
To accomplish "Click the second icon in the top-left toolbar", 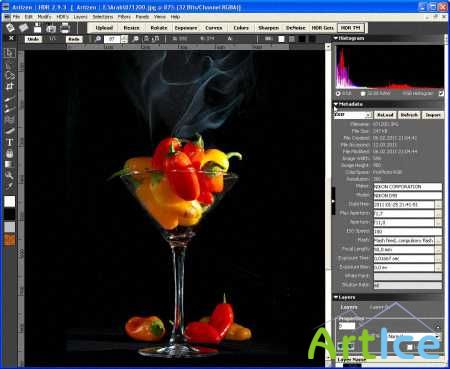I will (23, 28).
